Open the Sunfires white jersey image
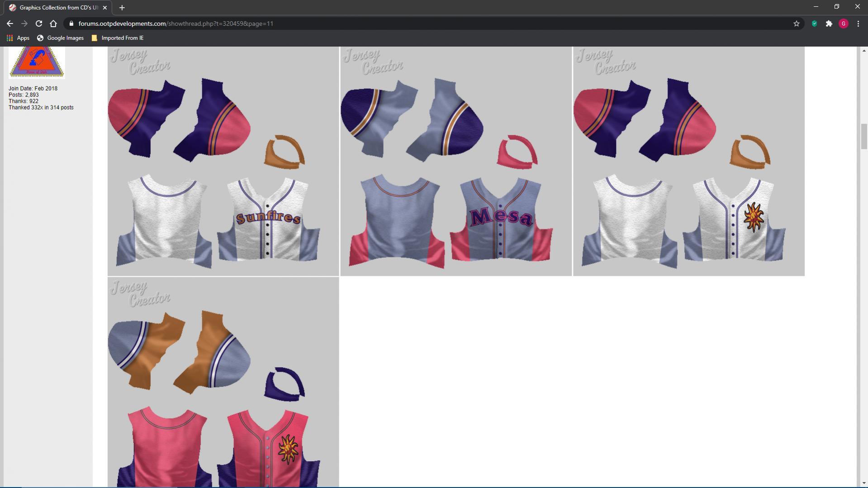 click(223, 161)
